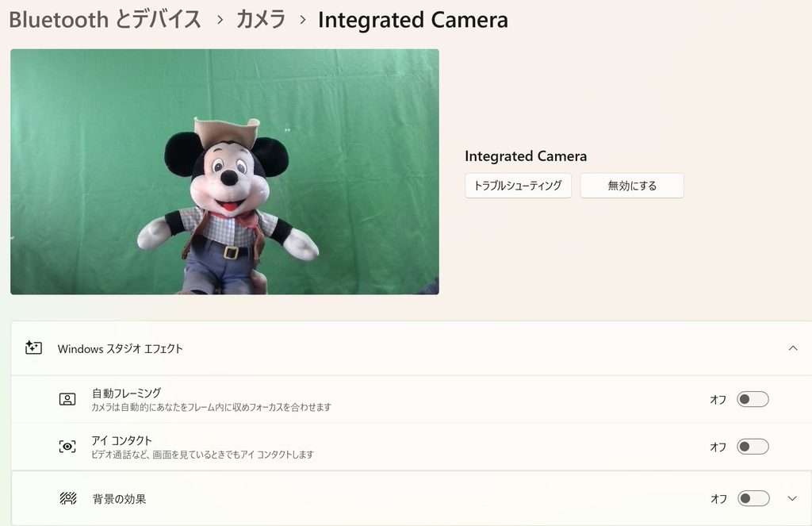Enable the アイ コンタクト toggle switch
Image resolution: width=812 pixels, height=526 pixels.
(753, 446)
